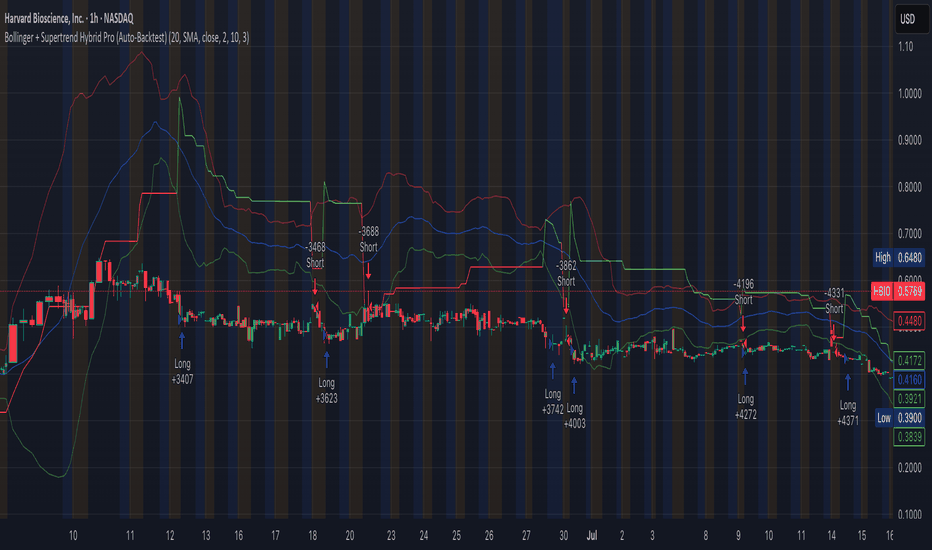Click date 13 on the time axis

(x=206, y=536)
